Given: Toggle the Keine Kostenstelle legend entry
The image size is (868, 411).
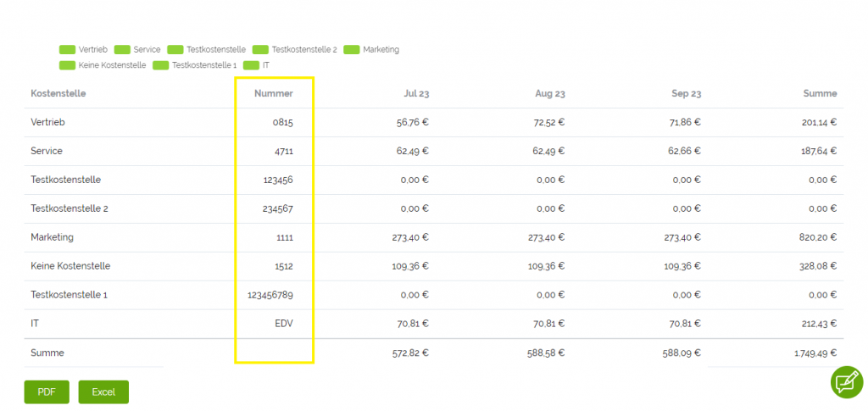Looking at the screenshot, I should [103, 65].
